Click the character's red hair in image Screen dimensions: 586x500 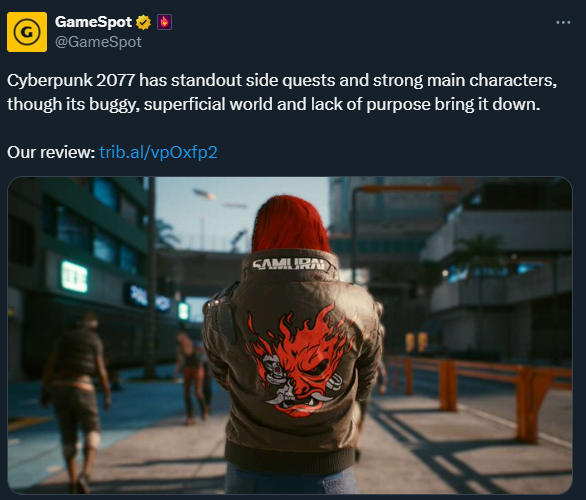click(x=290, y=224)
